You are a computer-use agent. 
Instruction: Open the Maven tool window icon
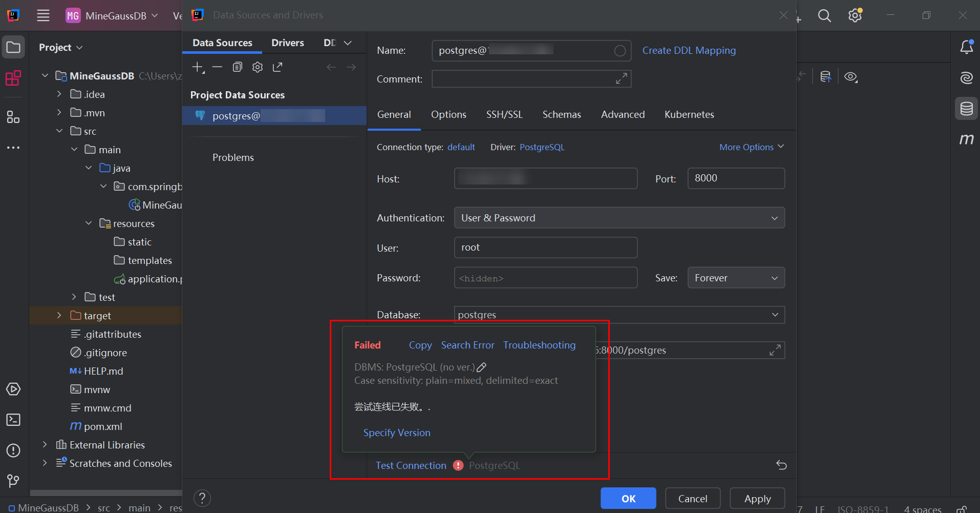point(967,139)
